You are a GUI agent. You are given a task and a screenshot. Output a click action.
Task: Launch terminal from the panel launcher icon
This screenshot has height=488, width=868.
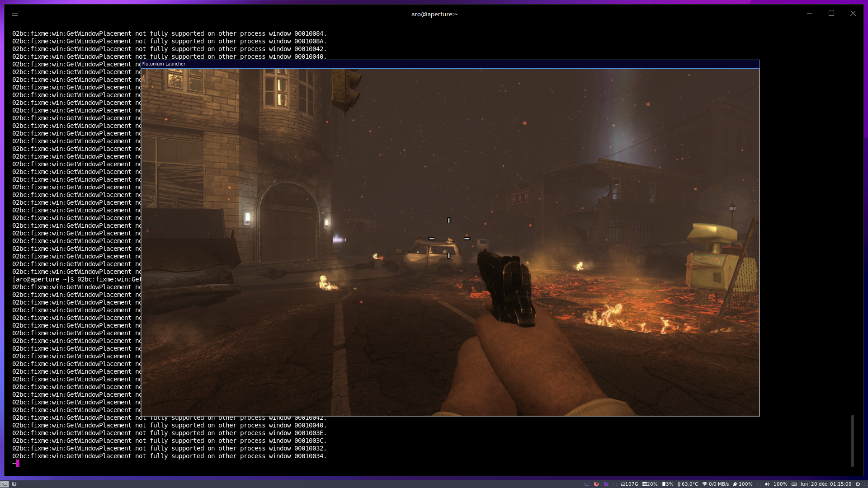(x=586, y=484)
